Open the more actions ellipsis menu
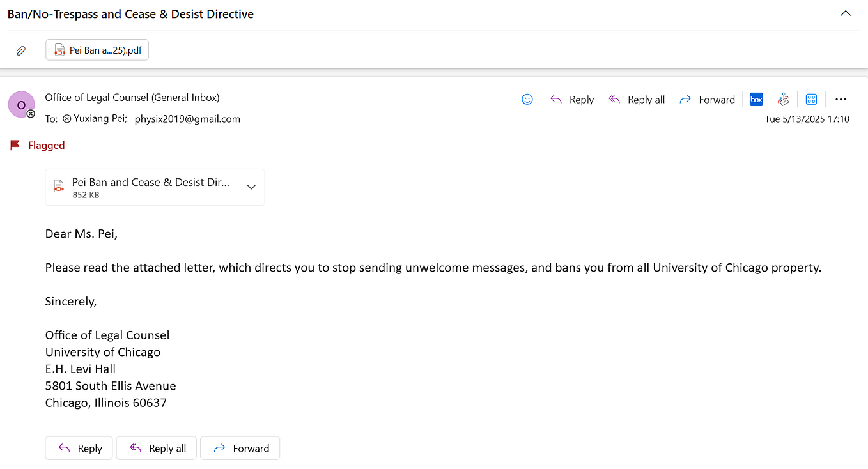 point(841,99)
